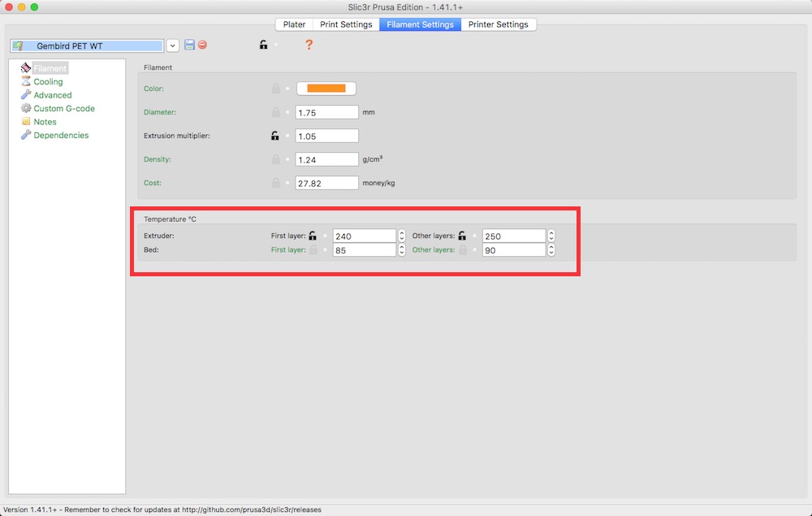Image resolution: width=812 pixels, height=516 pixels.
Task: Toggle the lock icon next to Color
Action: point(276,89)
